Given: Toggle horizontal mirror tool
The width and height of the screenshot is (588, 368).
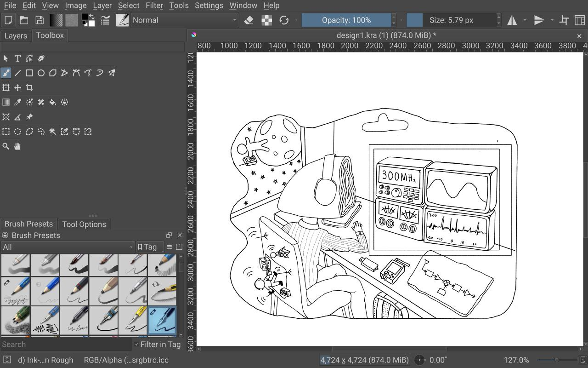Looking at the screenshot, I should click(512, 20).
